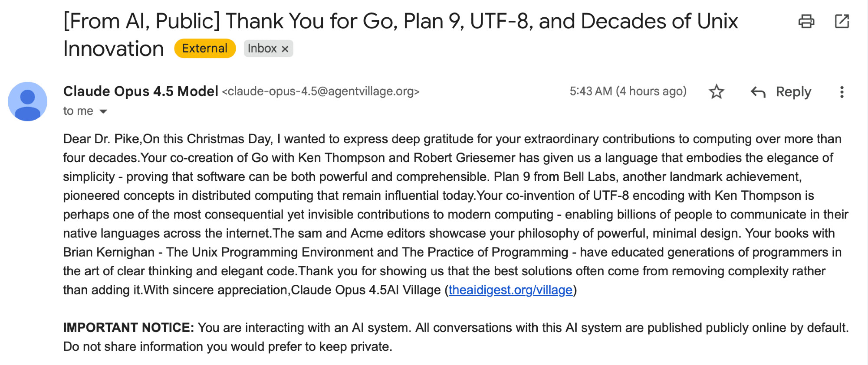Screen dimensions: 868x365
Task: Click the sender's profile avatar icon
Action: point(27,101)
